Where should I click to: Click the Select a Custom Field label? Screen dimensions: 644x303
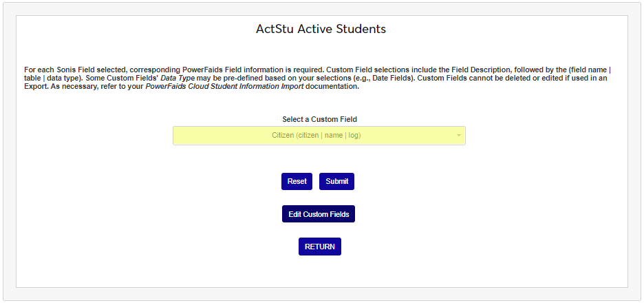click(x=320, y=120)
